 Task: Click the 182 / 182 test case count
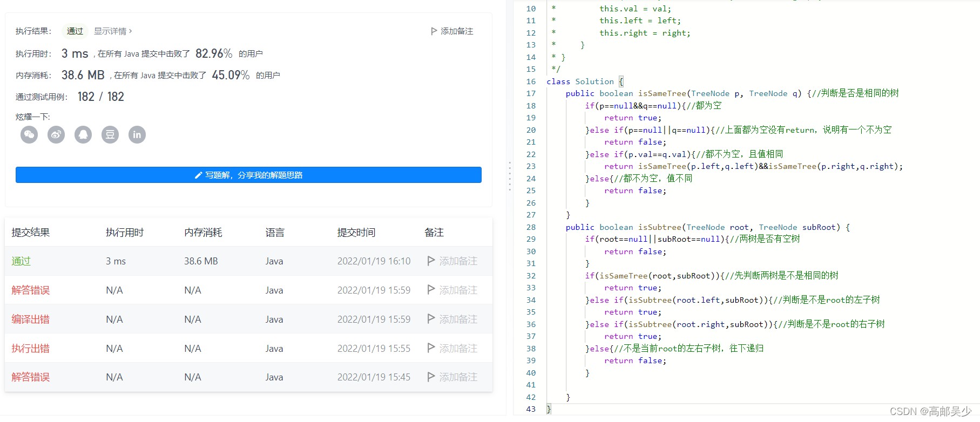[101, 97]
